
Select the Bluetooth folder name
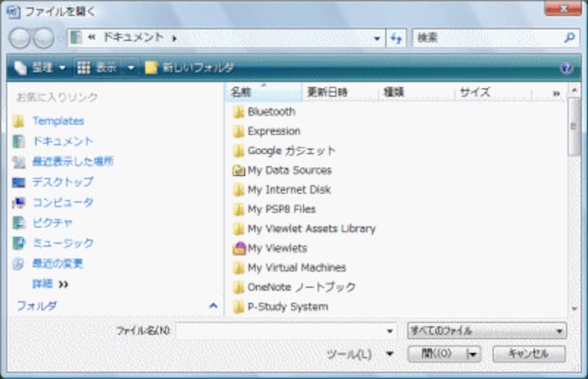[x=271, y=112]
